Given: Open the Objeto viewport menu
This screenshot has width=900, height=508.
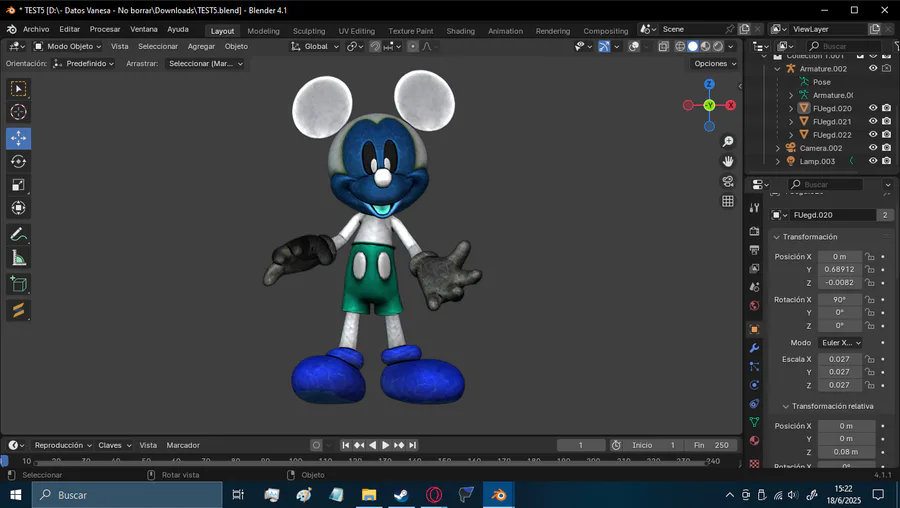Looking at the screenshot, I should point(236,46).
